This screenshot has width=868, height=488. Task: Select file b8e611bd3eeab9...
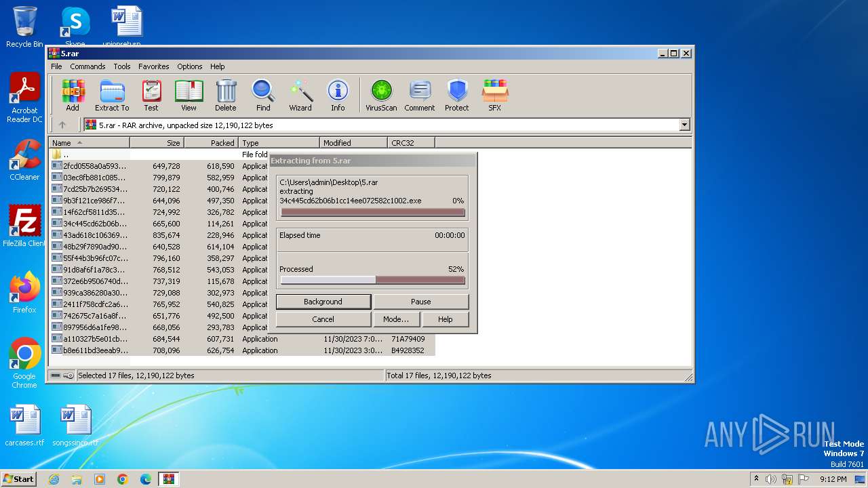242,350
